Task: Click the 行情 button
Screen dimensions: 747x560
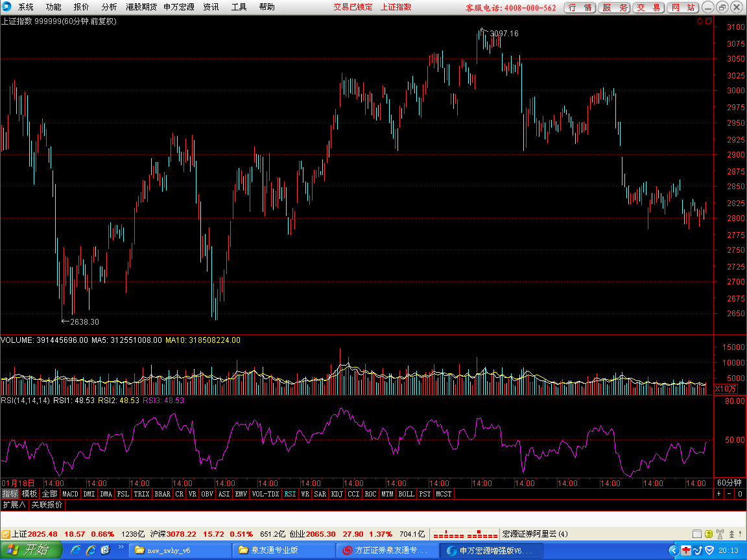Action: (x=580, y=8)
